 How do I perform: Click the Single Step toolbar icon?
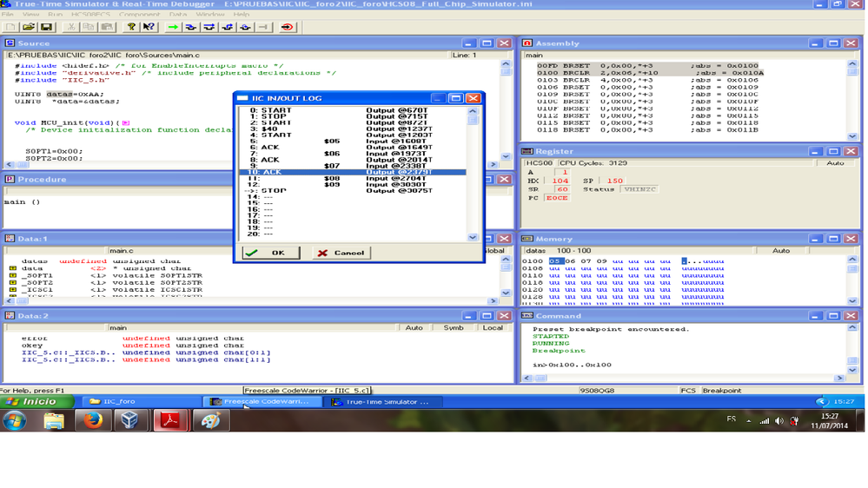pyautogui.click(x=191, y=27)
